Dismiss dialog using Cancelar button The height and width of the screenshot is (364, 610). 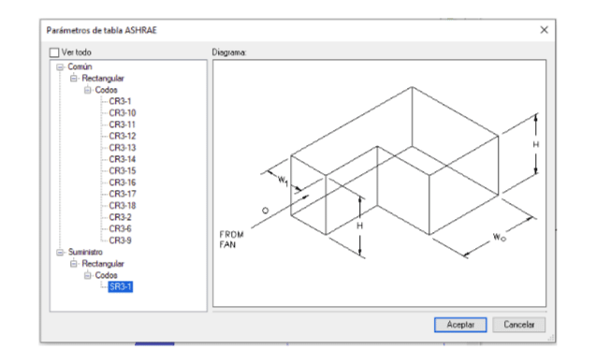(x=519, y=325)
